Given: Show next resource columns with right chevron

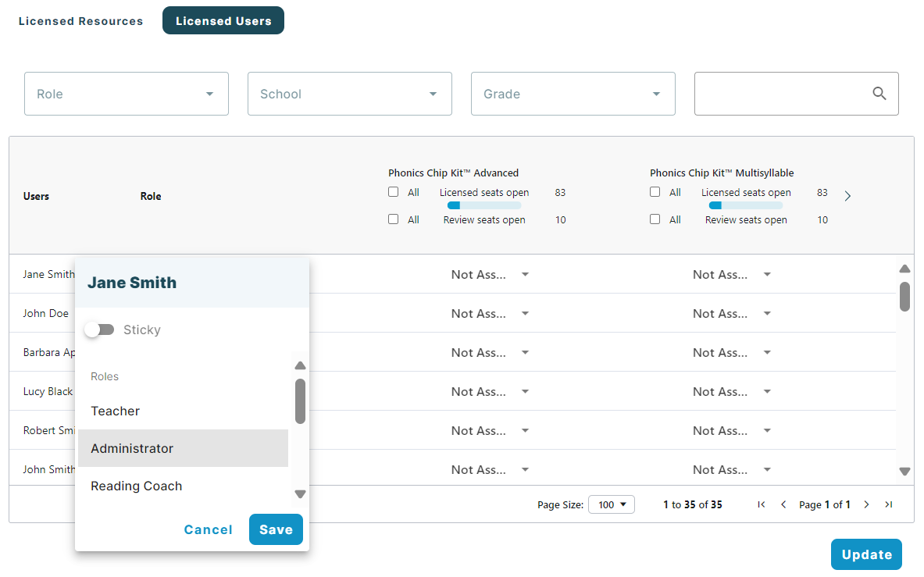Looking at the screenshot, I should (x=847, y=196).
